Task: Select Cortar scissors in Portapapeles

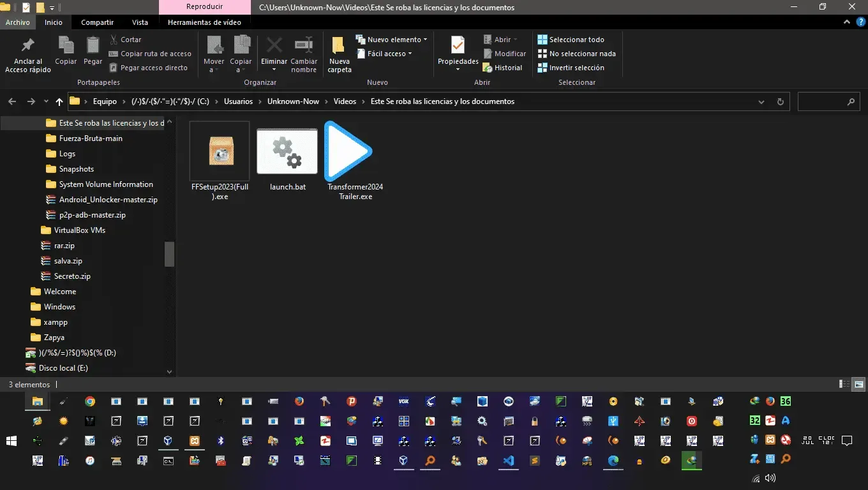Action: [x=125, y=40]
